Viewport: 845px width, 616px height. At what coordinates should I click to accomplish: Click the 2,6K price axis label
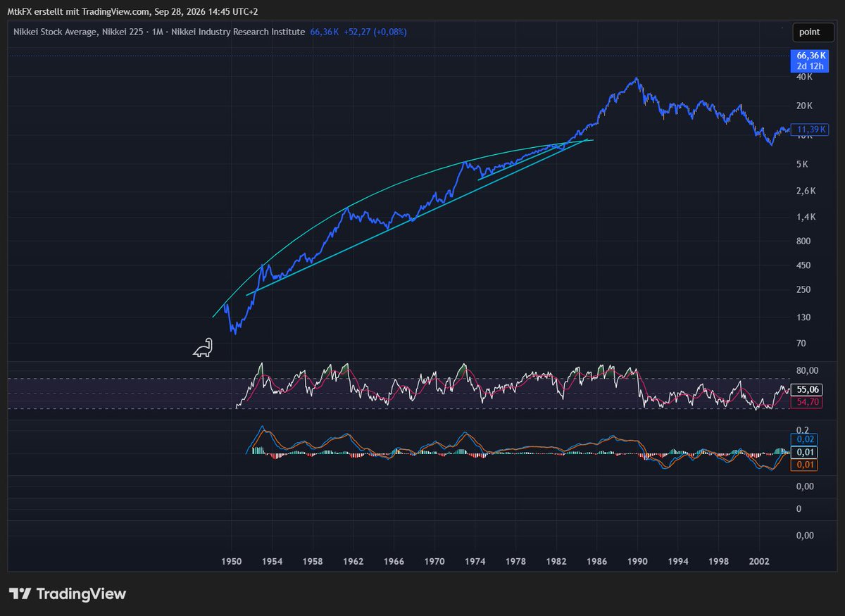[806, 191]
